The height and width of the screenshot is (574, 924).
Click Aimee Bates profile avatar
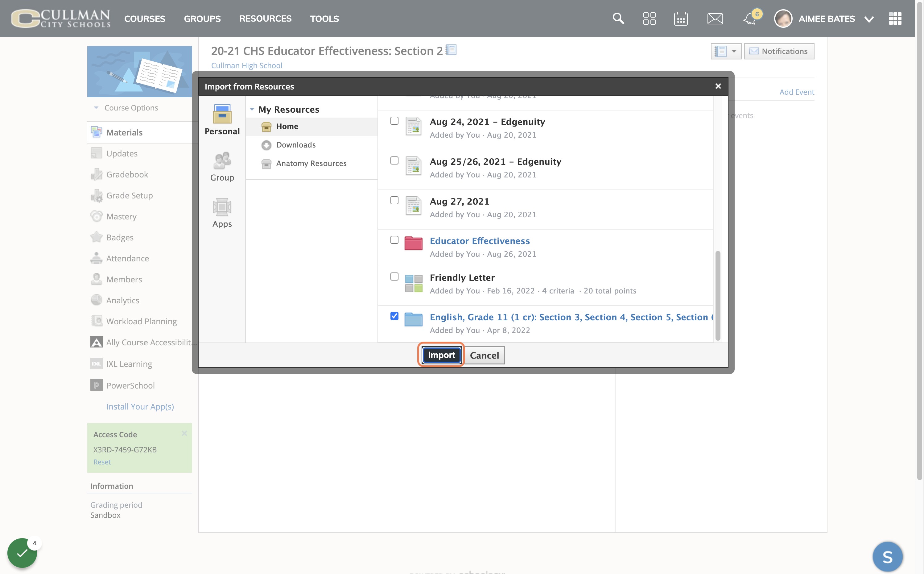click(783, 18)
